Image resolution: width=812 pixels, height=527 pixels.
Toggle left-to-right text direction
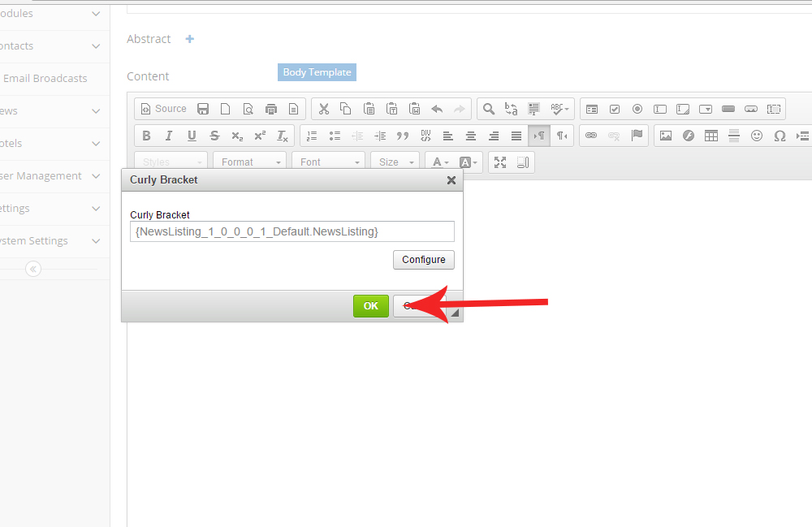click(539, 136)
